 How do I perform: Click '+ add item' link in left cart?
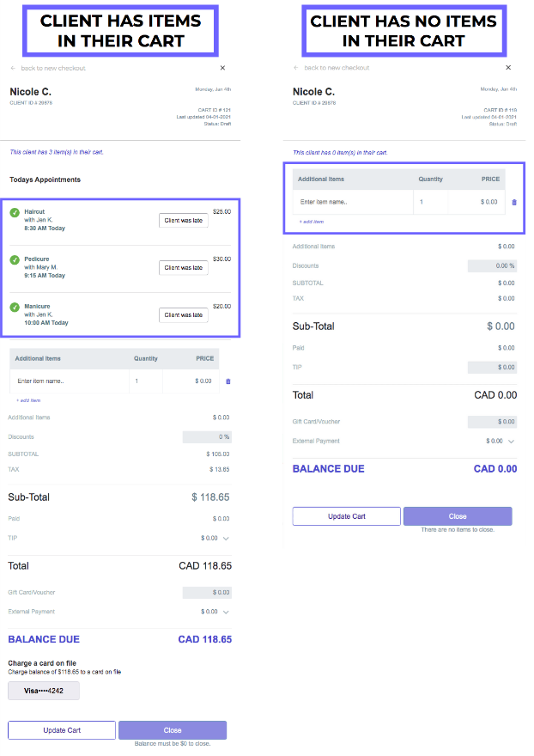[x=28, y=400]
